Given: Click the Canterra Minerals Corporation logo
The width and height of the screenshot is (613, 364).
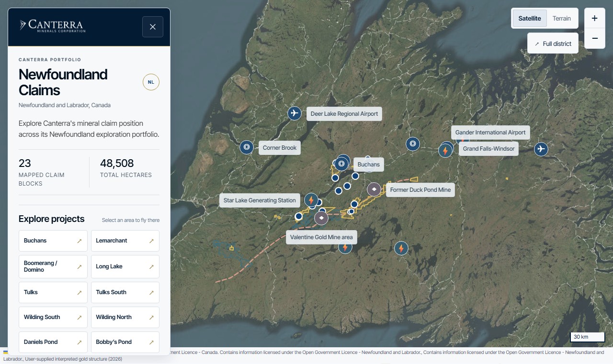Looking at the screenshot, I should (52, 26).
